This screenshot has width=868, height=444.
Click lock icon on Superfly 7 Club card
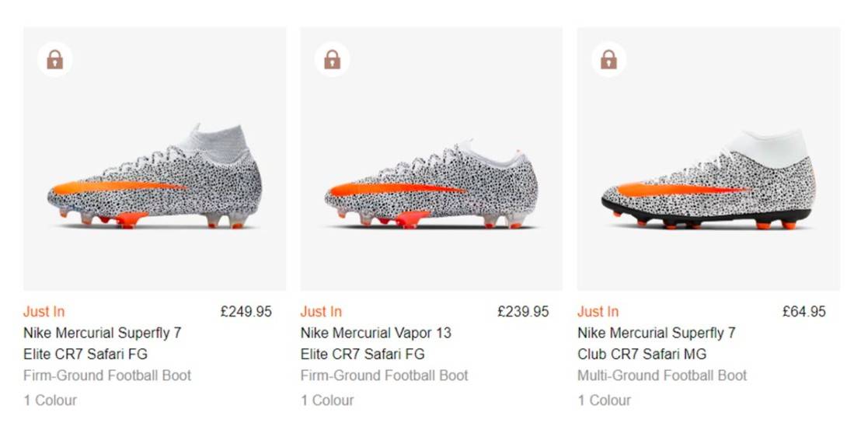coord(608,59)
